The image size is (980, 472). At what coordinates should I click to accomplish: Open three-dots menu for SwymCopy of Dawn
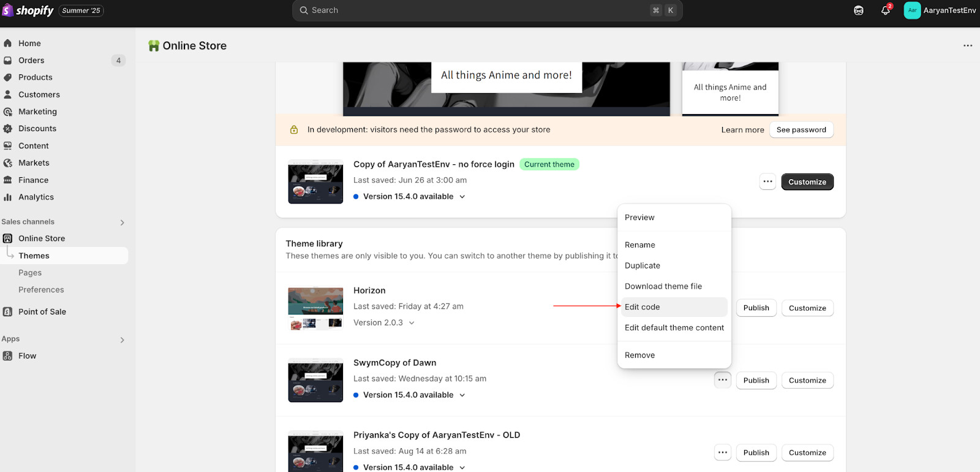coord(723,380)
